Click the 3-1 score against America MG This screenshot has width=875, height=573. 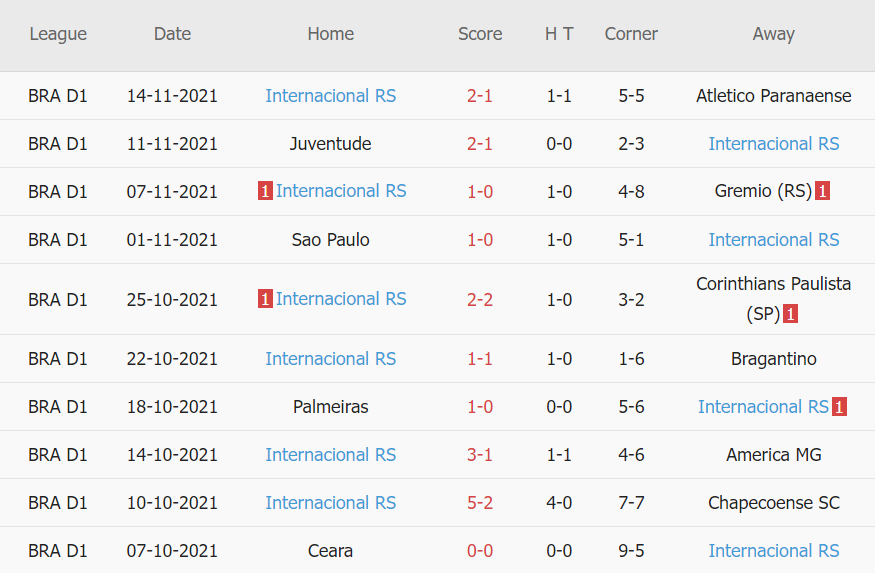[480, 455]
